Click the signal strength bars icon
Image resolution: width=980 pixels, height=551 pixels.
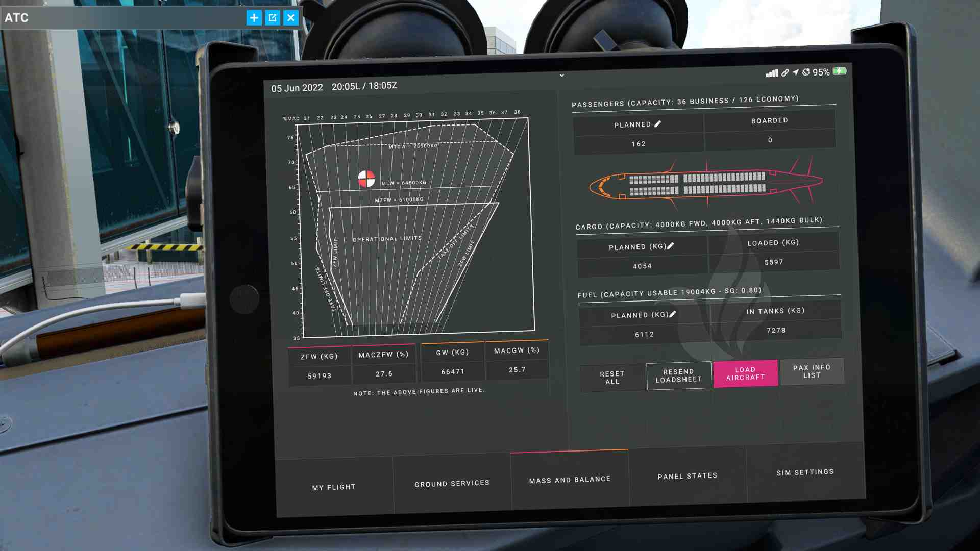(772, 73)
